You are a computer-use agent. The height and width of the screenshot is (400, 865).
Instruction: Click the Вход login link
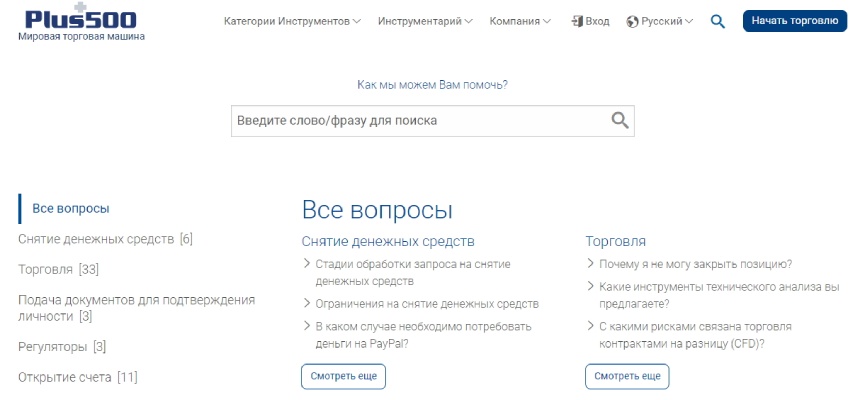(x=597, y=22)
